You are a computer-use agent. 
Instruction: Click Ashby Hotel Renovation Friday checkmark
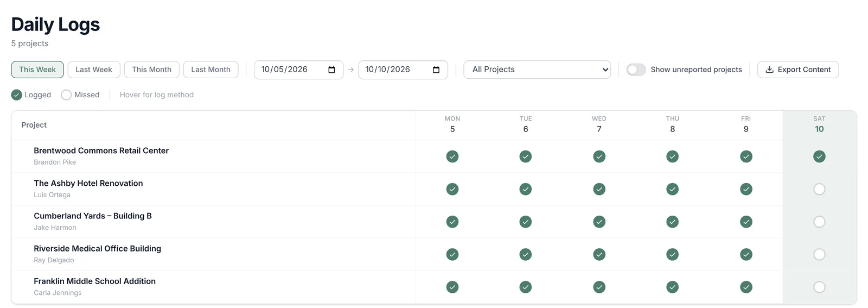click(746, 189)
